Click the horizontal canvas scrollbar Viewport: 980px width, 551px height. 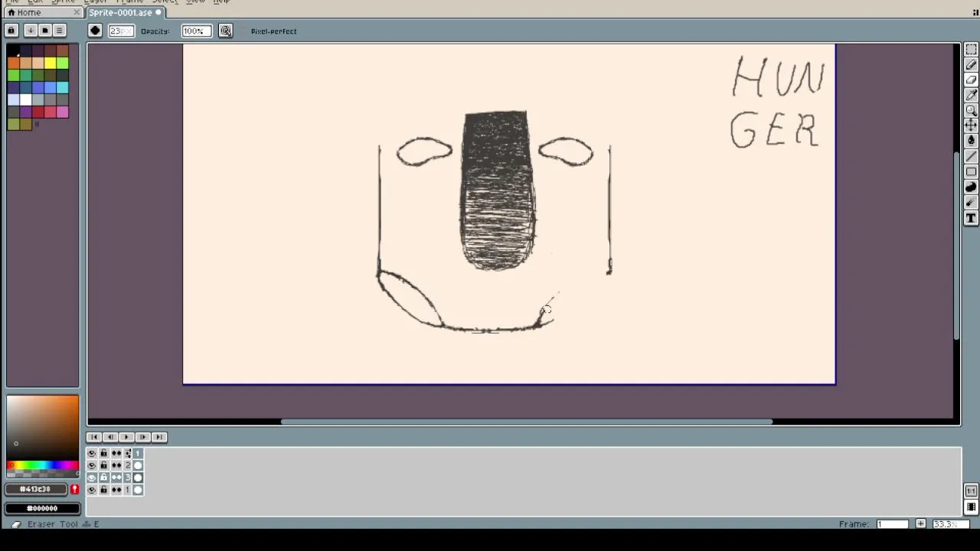coord(527,422)
